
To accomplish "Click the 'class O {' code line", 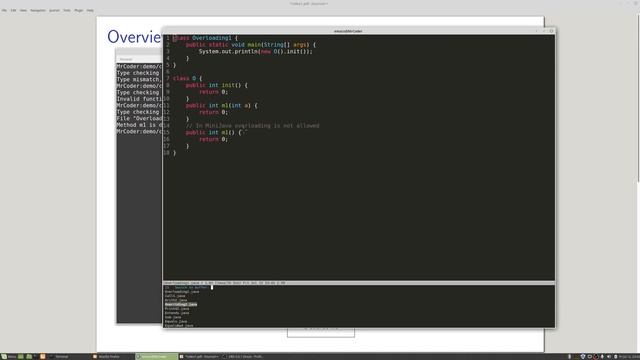I will coord(187,78).
